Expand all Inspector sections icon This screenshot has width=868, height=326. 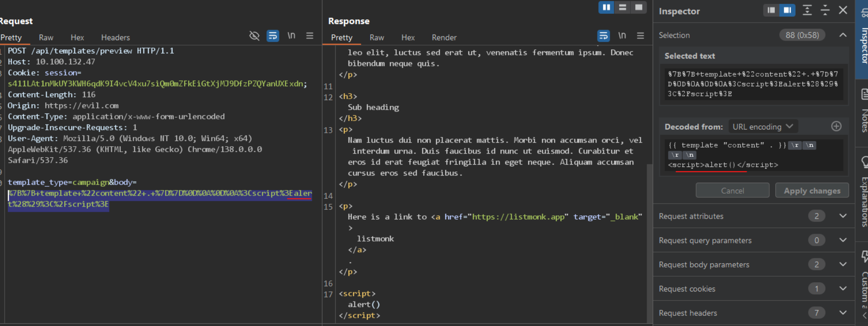tap(807, 10)
